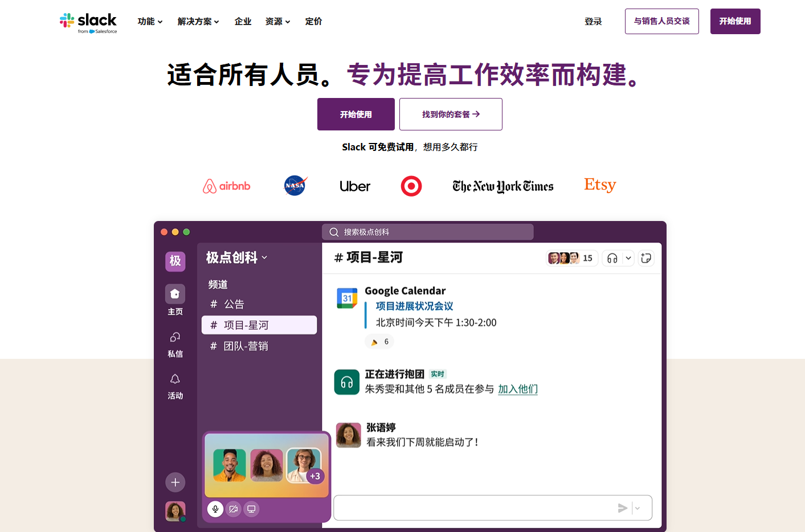The image size is (805, 532).
Task: Click the purple 开始使用 hero button
Action: [x=356, y=114]
